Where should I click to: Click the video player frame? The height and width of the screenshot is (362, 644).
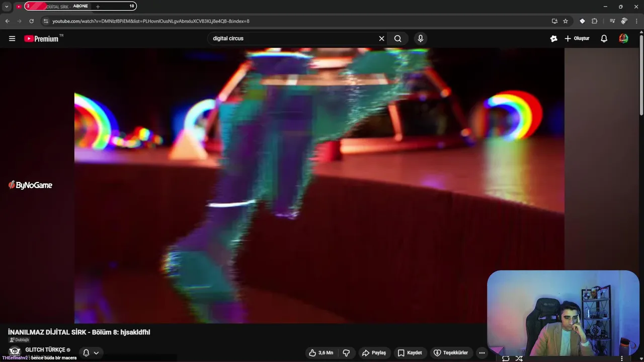(x=319, y=186)
